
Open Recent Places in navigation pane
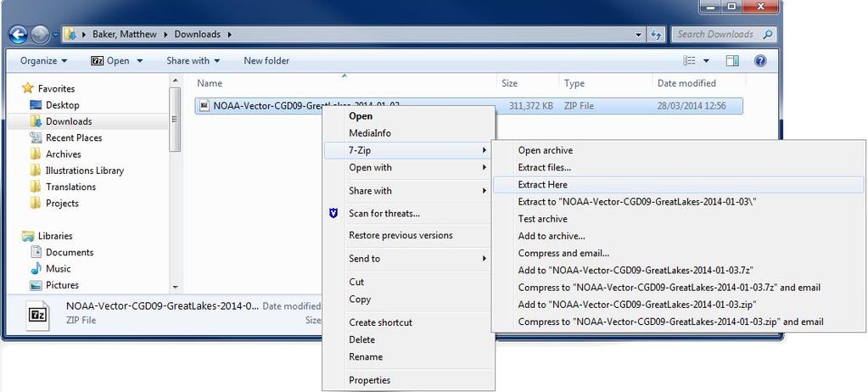[x=66, y=137]
